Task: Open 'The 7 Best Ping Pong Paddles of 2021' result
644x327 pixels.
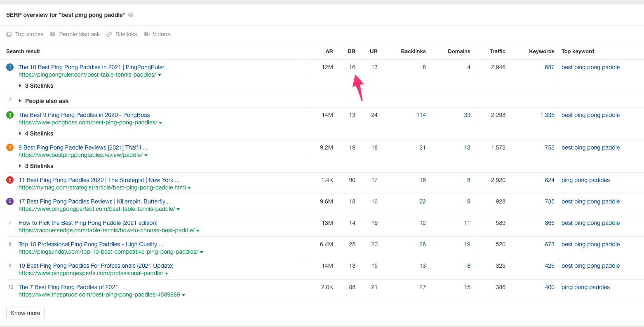Action: (x=68, y=287)
